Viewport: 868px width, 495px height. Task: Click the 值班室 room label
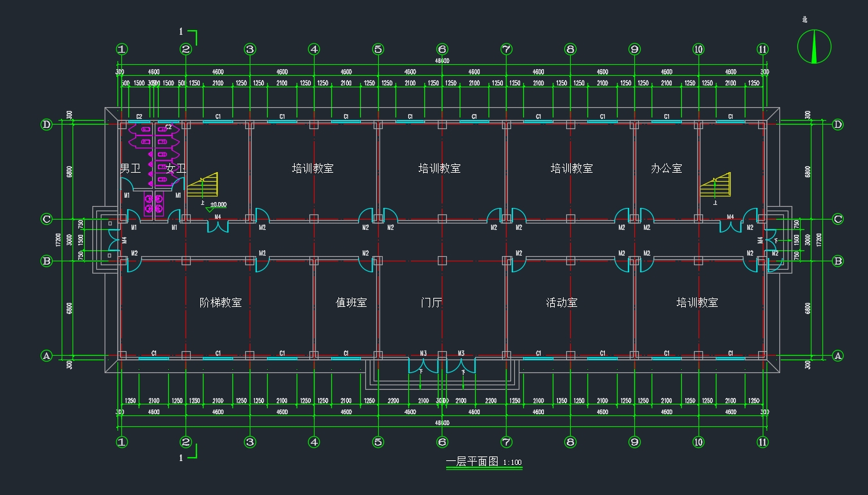[x=351, y=302]
